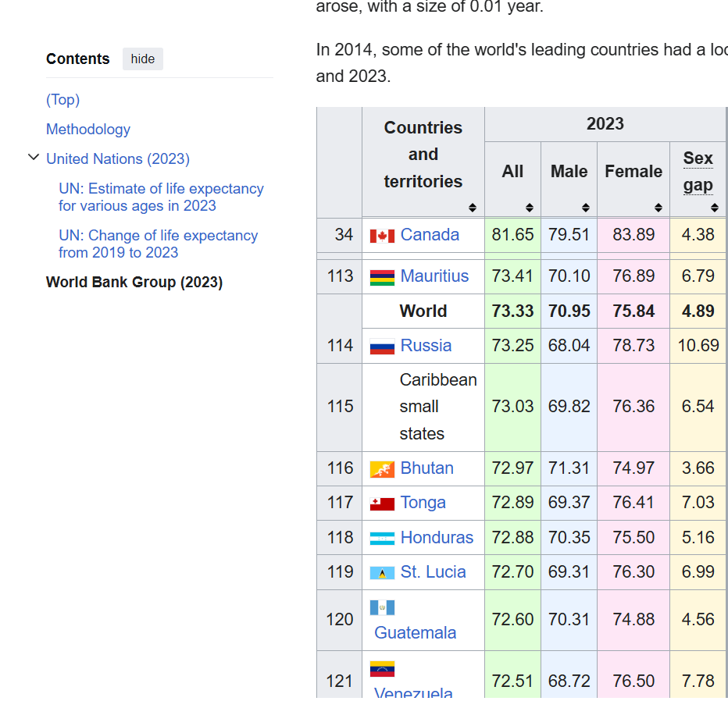728x701 pixels.
Task: Click World sex gap value 4.89
Action: (x=698, y=311)
